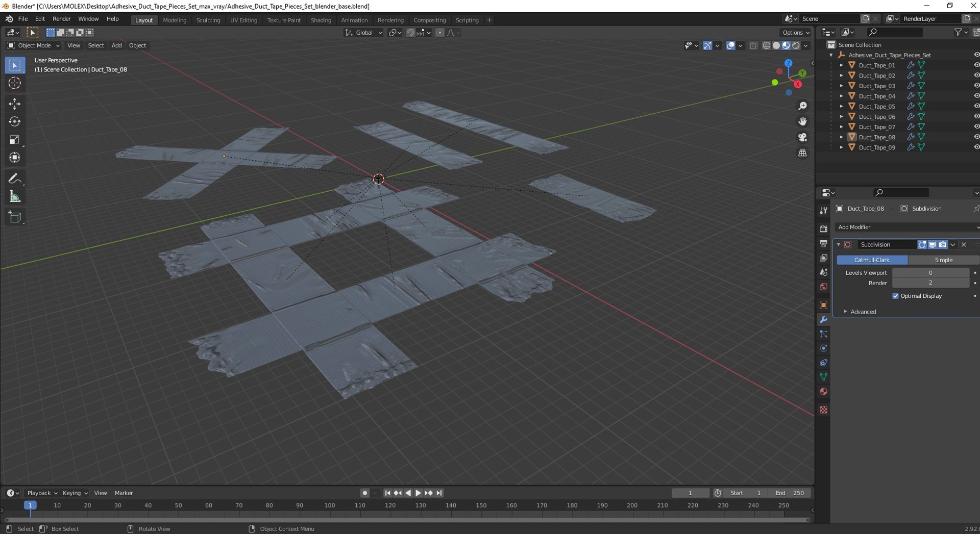Activate the Move tool
Viewport: 980px width, 534px height.
click(x=14, y=104)
